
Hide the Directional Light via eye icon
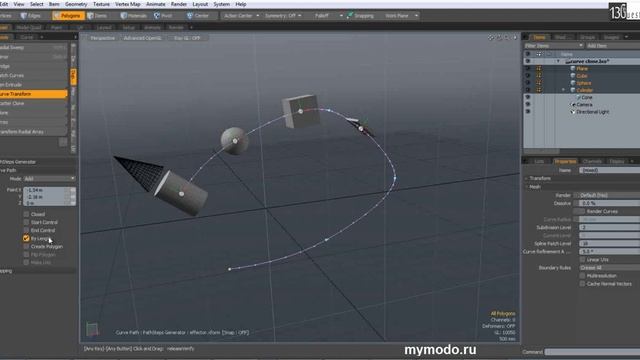[x=528, y=111]
